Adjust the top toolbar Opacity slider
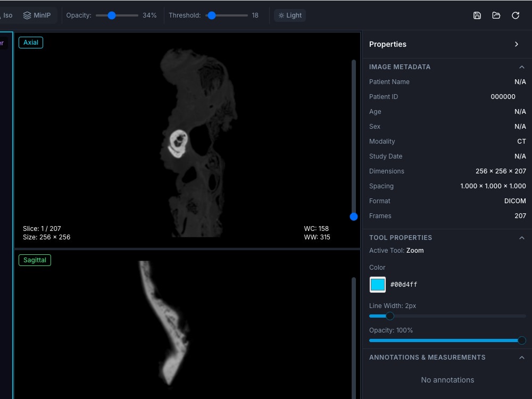The height and width of the screenshot is (399, 532). (x=117, y=15)
